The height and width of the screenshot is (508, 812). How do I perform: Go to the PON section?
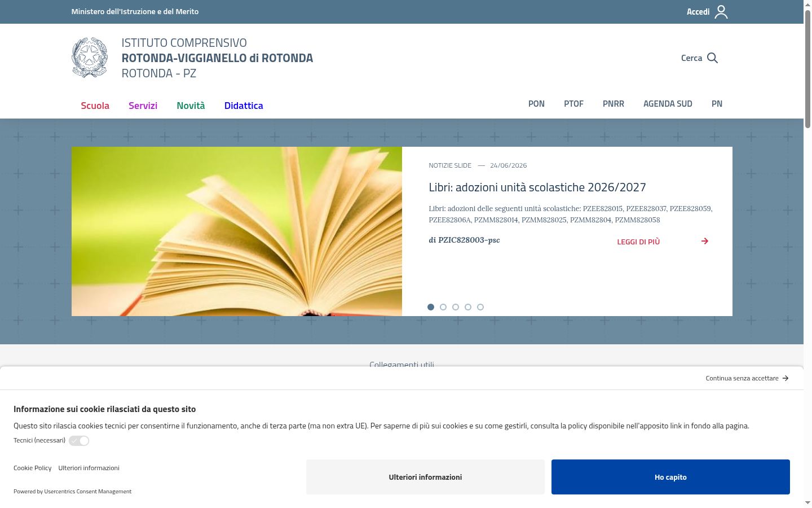536,104
